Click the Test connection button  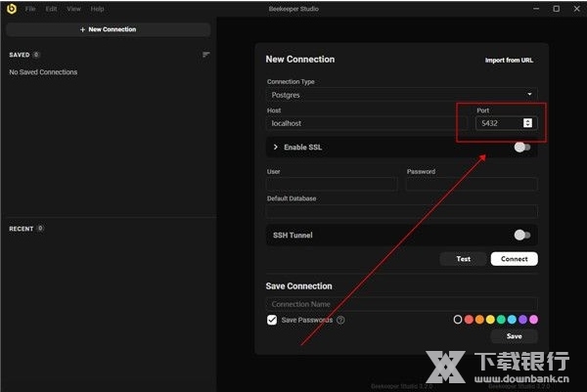(463, 259)
